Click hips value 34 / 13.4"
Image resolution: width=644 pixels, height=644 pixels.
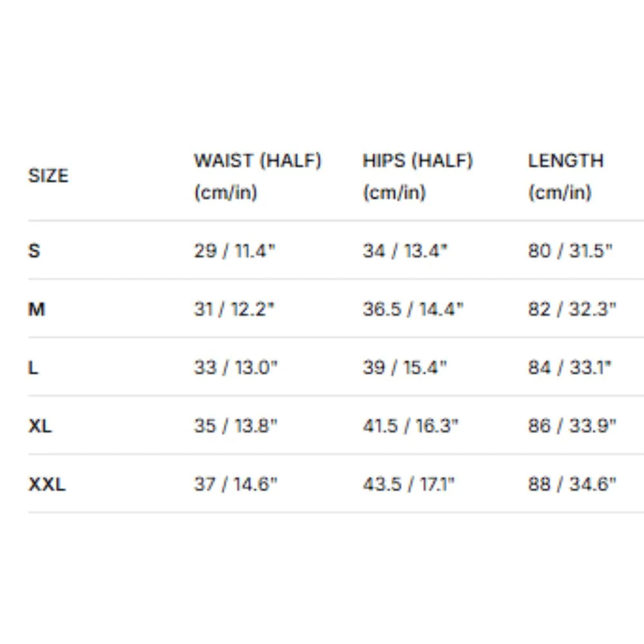tap(404, 251)
